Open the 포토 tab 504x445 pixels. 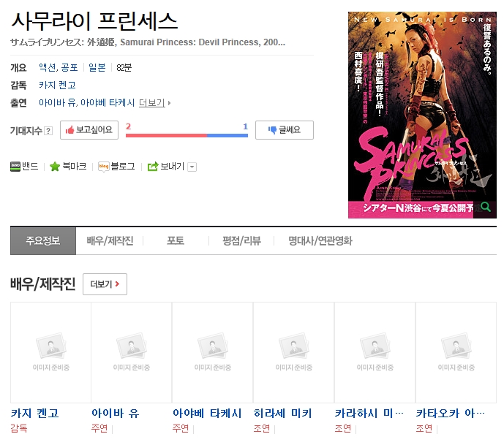(176, 241)
